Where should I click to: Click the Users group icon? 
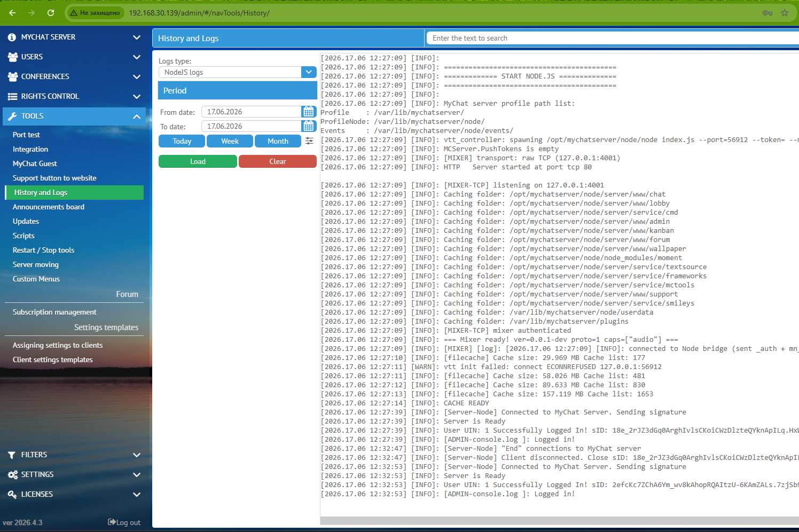13,57
